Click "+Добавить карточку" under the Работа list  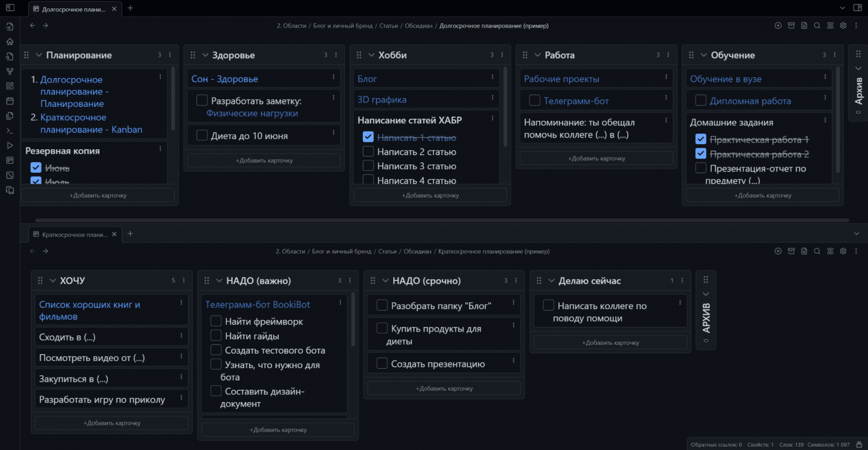click(596, 158)
